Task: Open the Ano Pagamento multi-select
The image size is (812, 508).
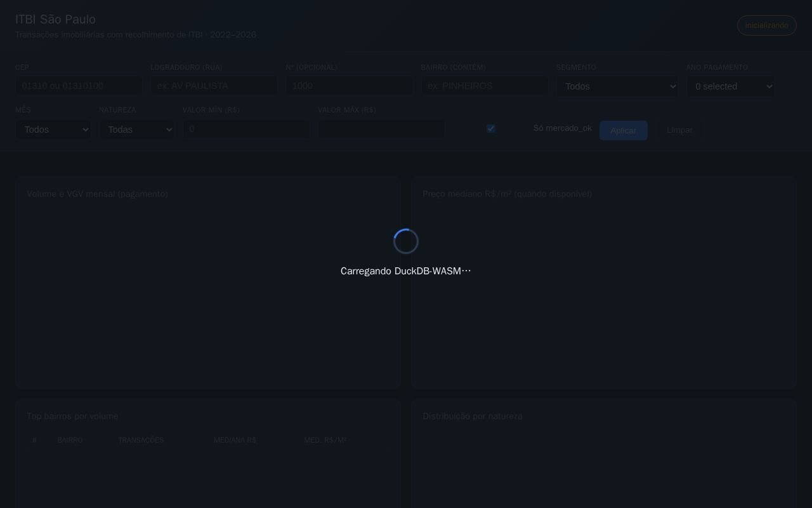Action: [x=730, y=86]
